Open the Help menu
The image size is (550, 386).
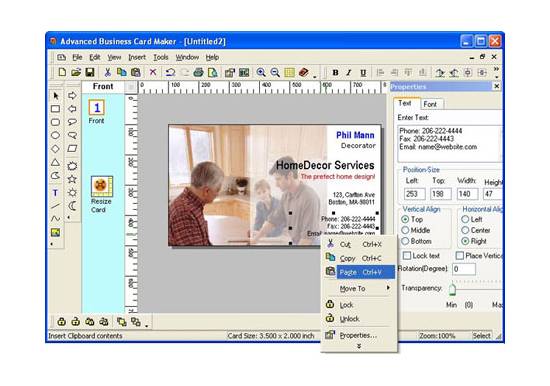tap(212, 57)
